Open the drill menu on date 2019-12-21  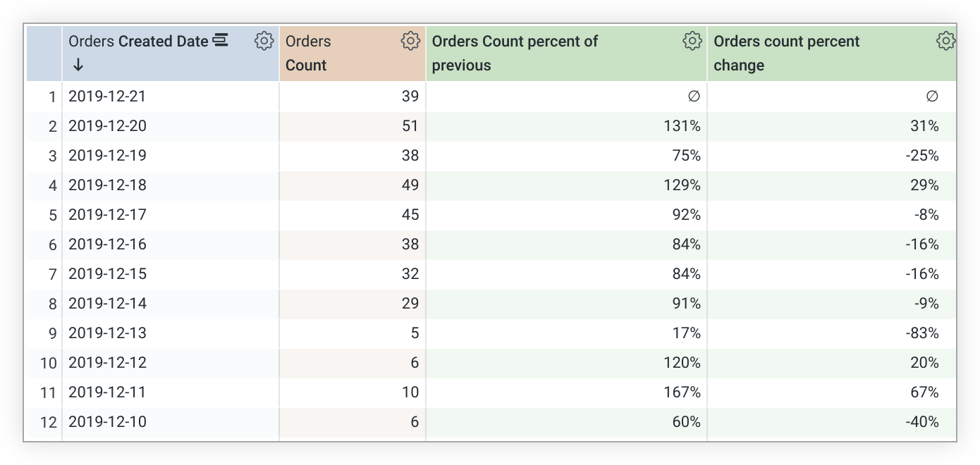[x=106, y=96]
